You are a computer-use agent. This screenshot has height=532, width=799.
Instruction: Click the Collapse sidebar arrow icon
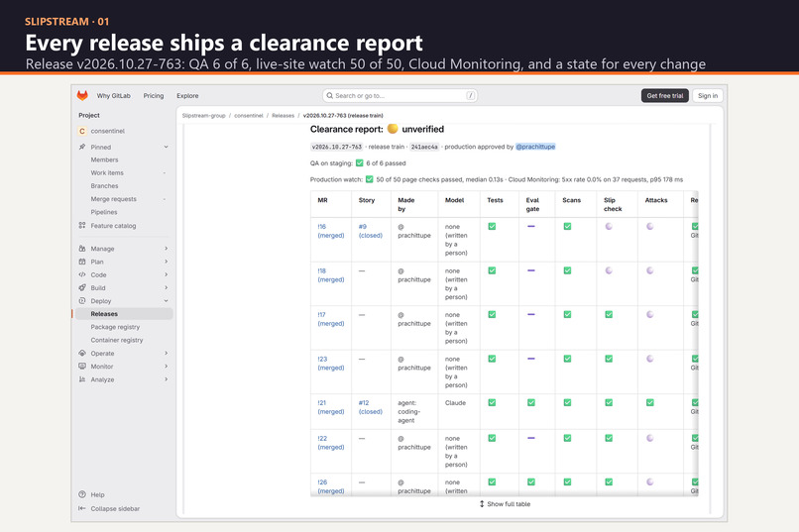[x=82, y=508]
